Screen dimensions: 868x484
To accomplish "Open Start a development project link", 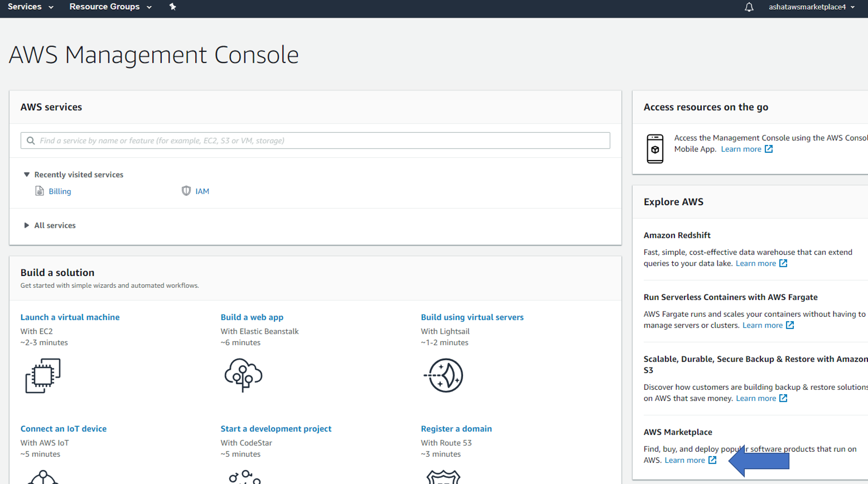I will coord(276,429).
